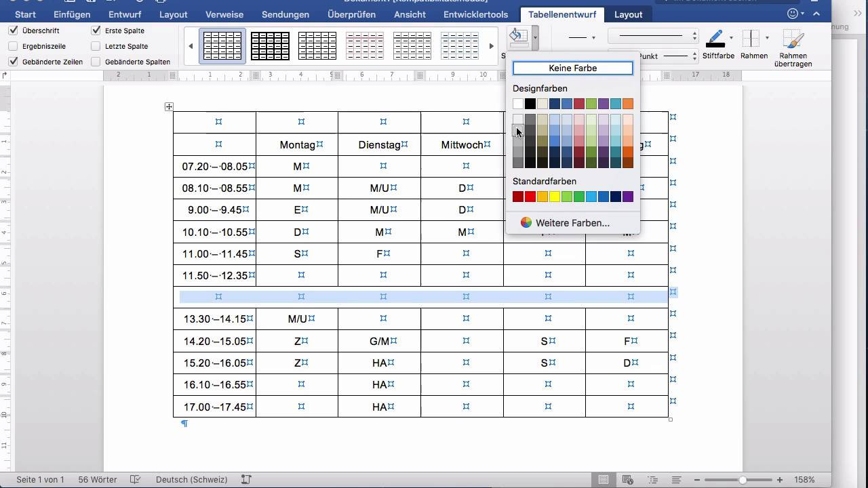Open the table Layout tab beside Tabellenentwurf
The width and height of the screenshot is (868, 488).
[628, 14]
